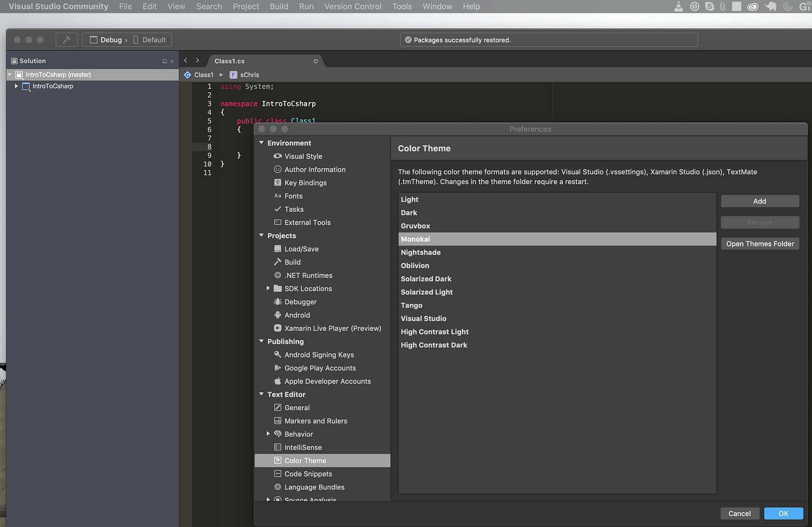Collapse the Publishing section
Screen dimensions: 812x527
click(x=261, y=341)
